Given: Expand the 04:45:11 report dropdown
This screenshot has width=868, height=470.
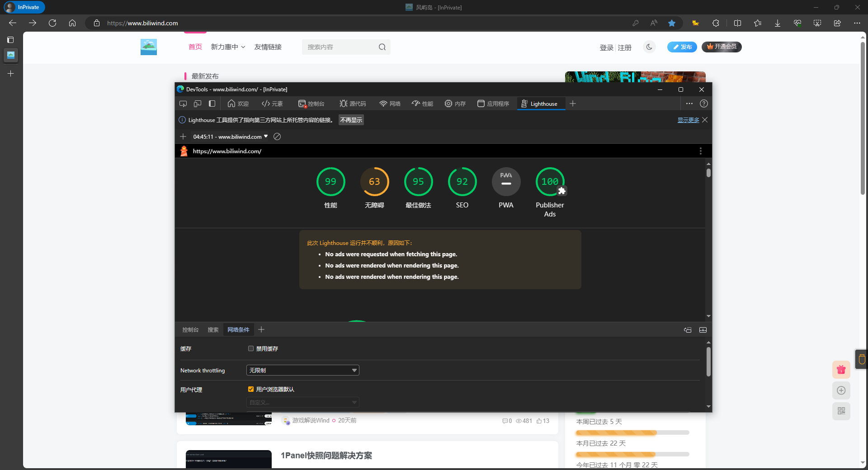Looking at the screenshot, I should [231, 136].
